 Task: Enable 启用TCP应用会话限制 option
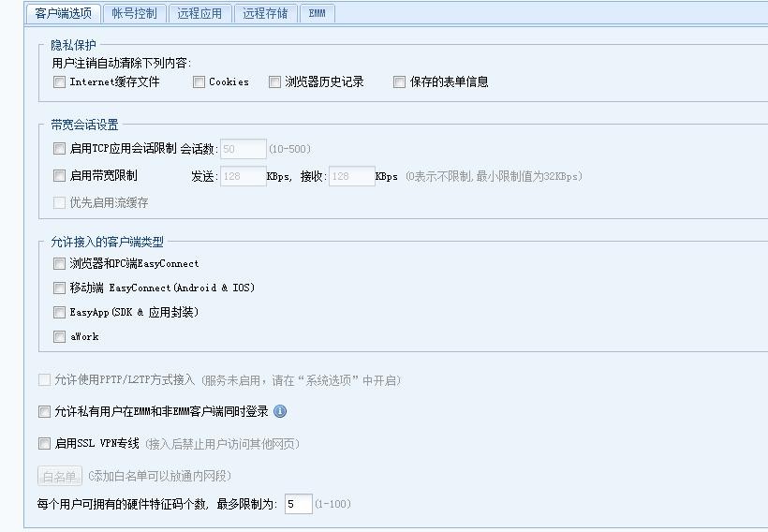(60, 149)
